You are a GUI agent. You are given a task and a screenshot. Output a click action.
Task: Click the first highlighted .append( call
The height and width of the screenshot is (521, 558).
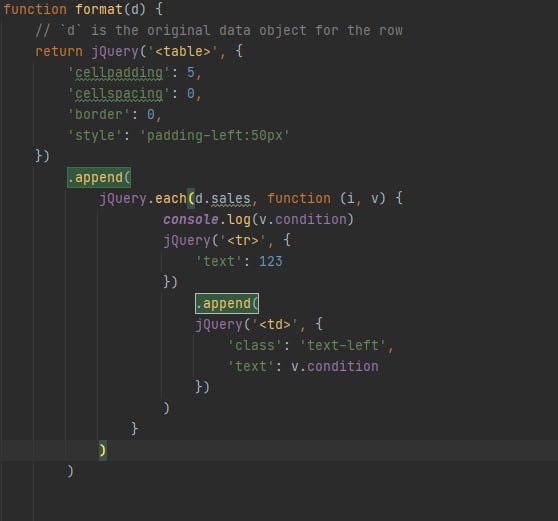pos(99,178)
